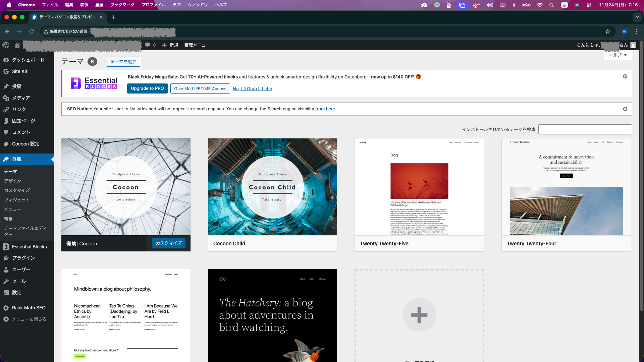Image resolution: width=644 pixels, height=362 pixels.
Task: Dismiss the Essential Blocks sale notice
Action: 625,76
